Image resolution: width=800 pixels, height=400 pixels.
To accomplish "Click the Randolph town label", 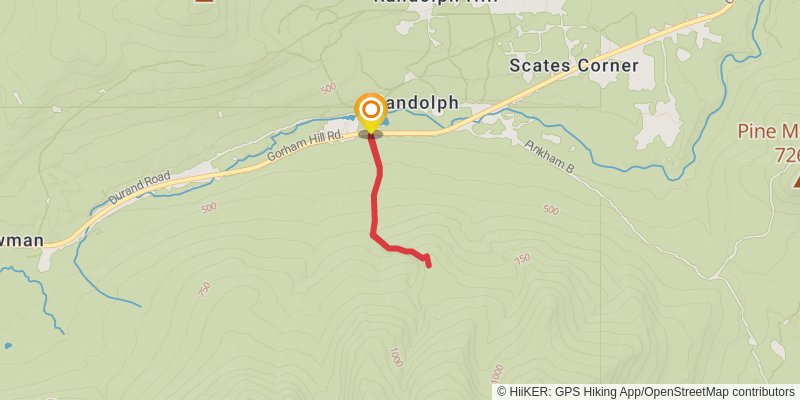I will pos(419,104).
